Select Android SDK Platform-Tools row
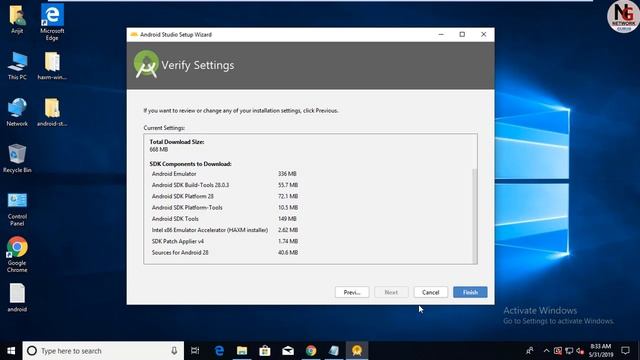The image size is (640, 360). point(224,207)
